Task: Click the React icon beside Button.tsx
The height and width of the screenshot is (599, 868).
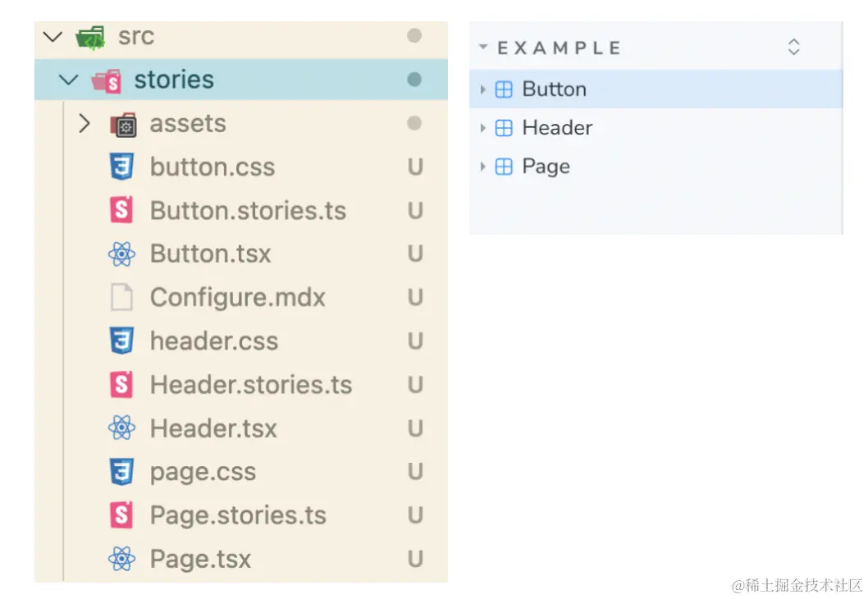Action: (x=121, y=254)
